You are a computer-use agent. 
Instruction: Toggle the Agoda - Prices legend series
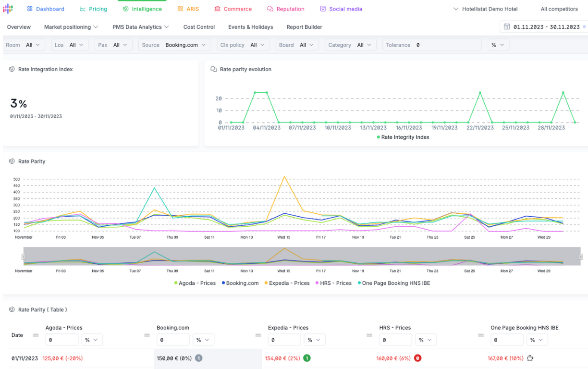195,283
